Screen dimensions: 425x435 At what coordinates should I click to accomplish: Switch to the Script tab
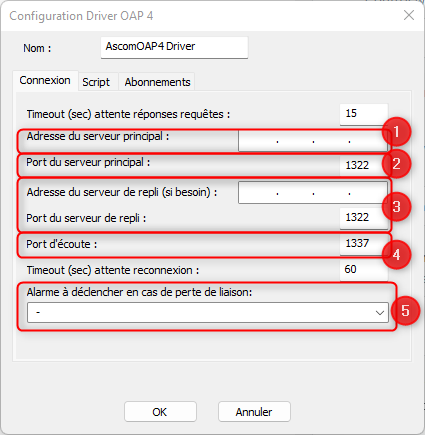tap(96, 82)
